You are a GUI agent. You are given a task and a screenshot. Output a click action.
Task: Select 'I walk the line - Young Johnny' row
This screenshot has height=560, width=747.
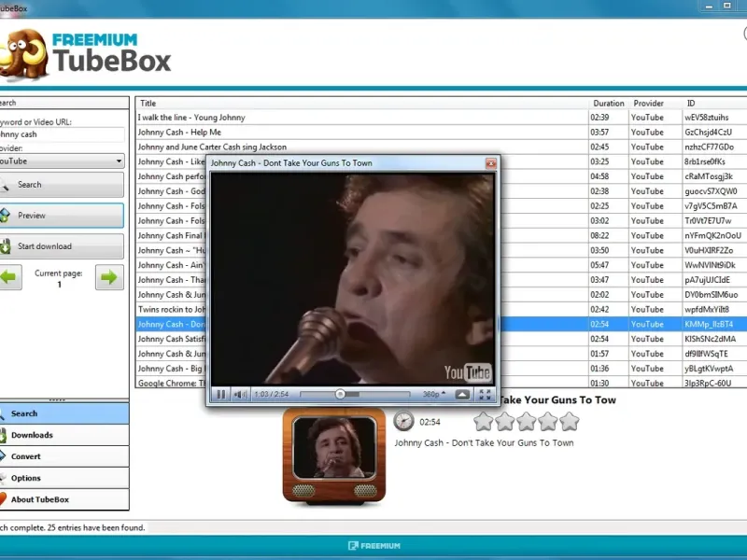coord(441,118)
